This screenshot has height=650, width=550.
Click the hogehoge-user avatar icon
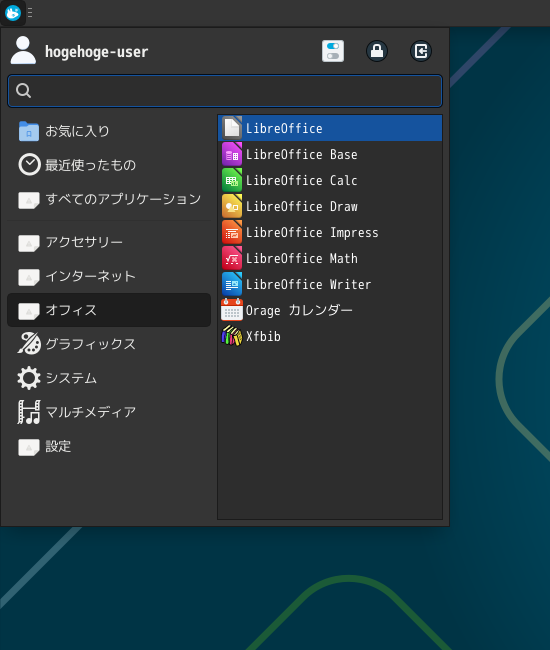pyautogui.click(x=23, y=51)
